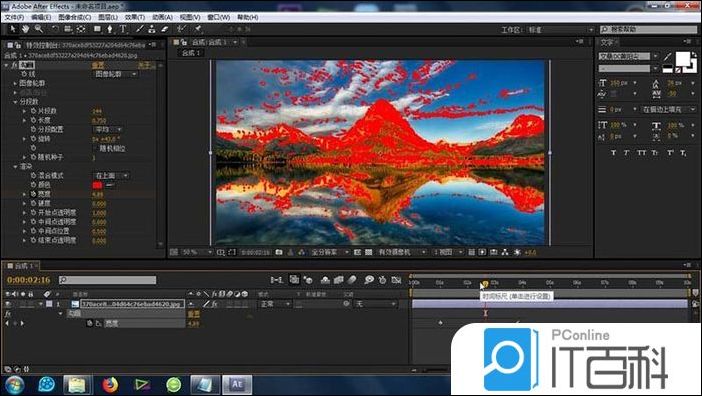Click the current time indicator on ruler
Screen dimensions: 702x396
coord(485,284)
